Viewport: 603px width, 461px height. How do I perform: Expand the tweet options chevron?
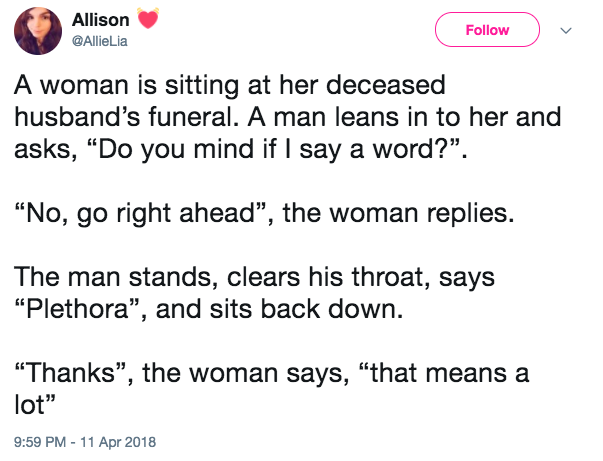[x=568, y=30]
